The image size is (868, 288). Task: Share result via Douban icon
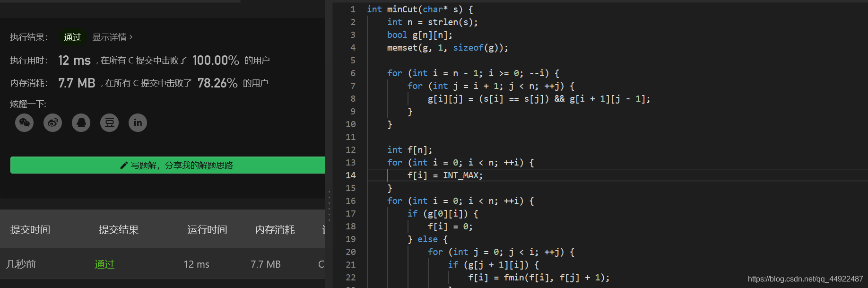[110, 123]
